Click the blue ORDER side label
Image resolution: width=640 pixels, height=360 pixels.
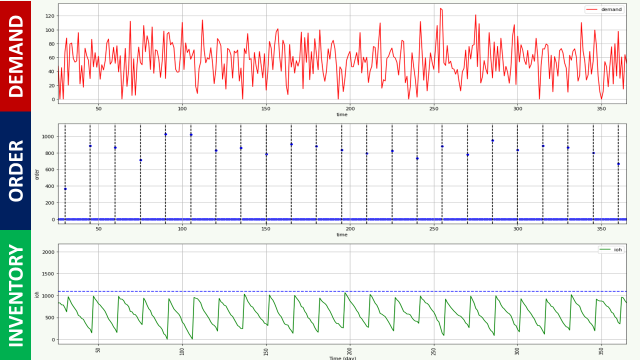[15, 171]
